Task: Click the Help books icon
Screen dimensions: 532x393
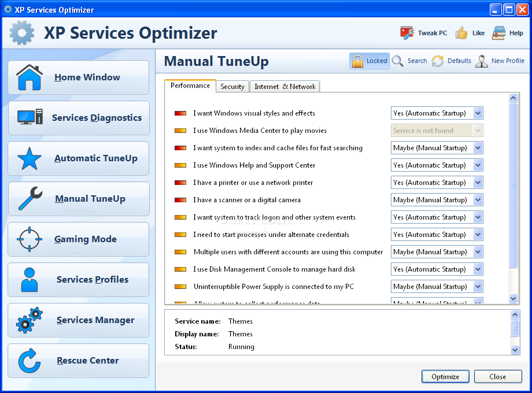Action: 498,33
